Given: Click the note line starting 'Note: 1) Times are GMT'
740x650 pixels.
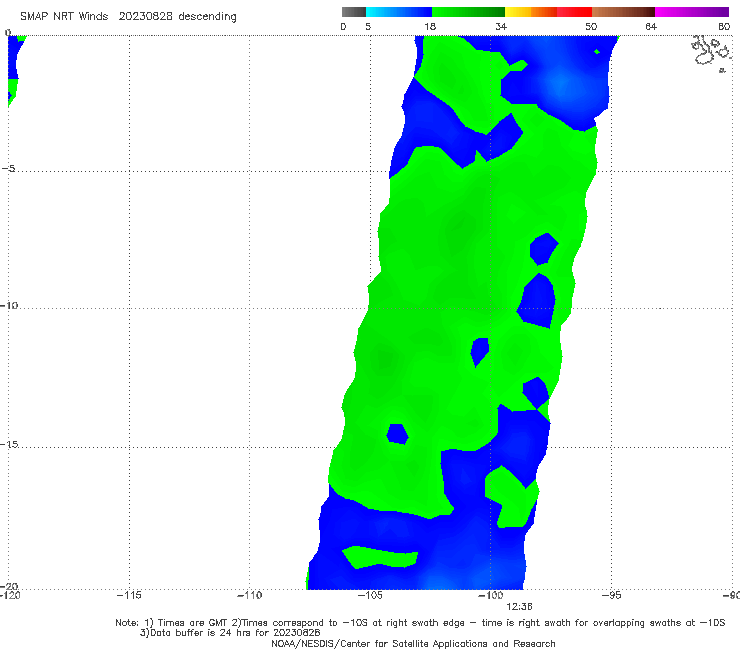Looking at the screenshot, I should click(420, 623).
